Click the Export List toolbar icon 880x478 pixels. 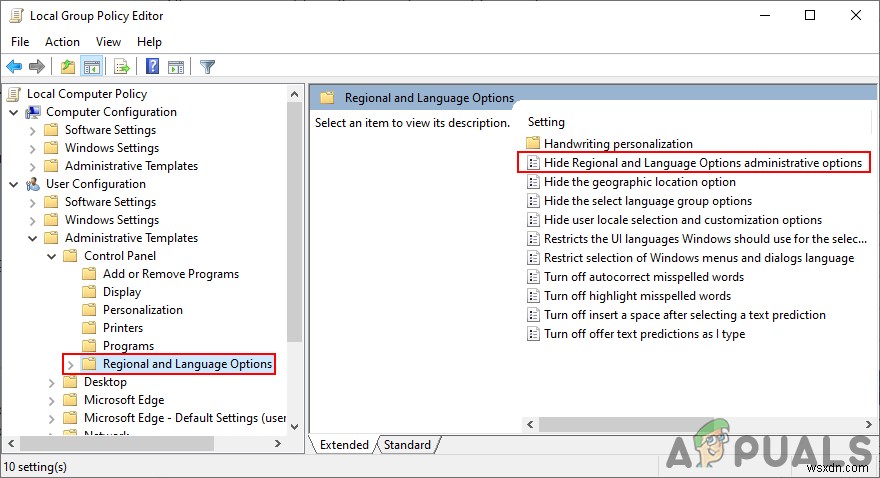click(122, 67)
